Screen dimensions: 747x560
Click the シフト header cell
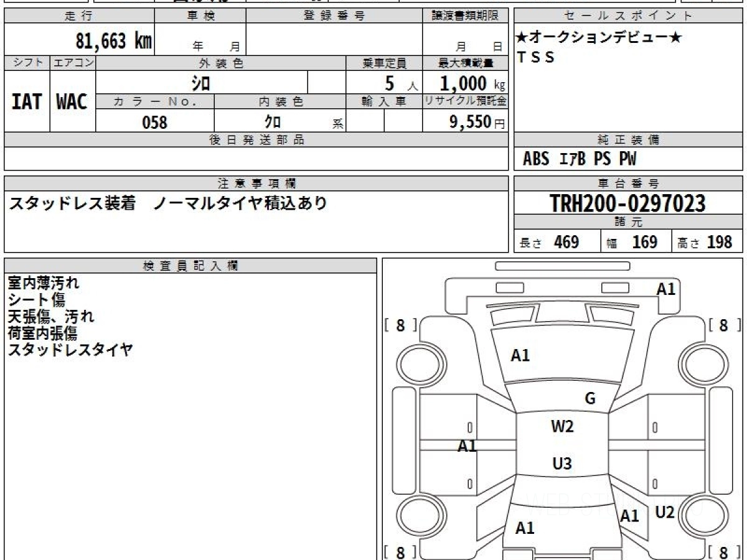pos(27,63)
